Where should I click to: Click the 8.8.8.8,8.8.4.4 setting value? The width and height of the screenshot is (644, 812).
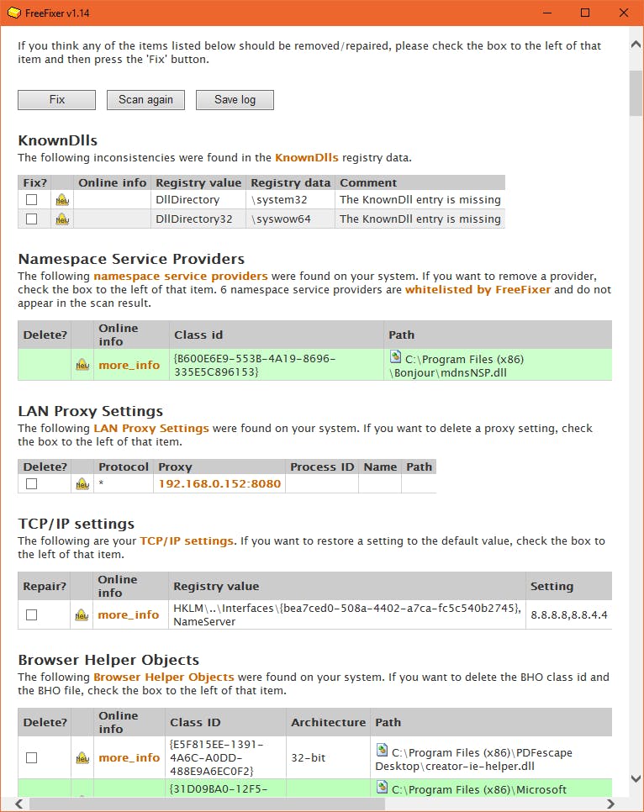point(569,614)
